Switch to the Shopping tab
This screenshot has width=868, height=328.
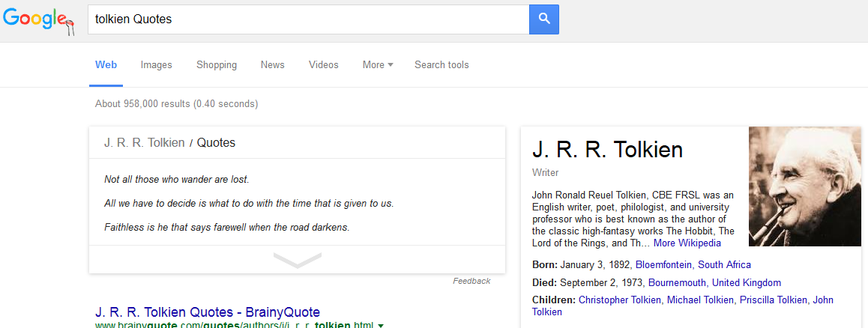217,65
